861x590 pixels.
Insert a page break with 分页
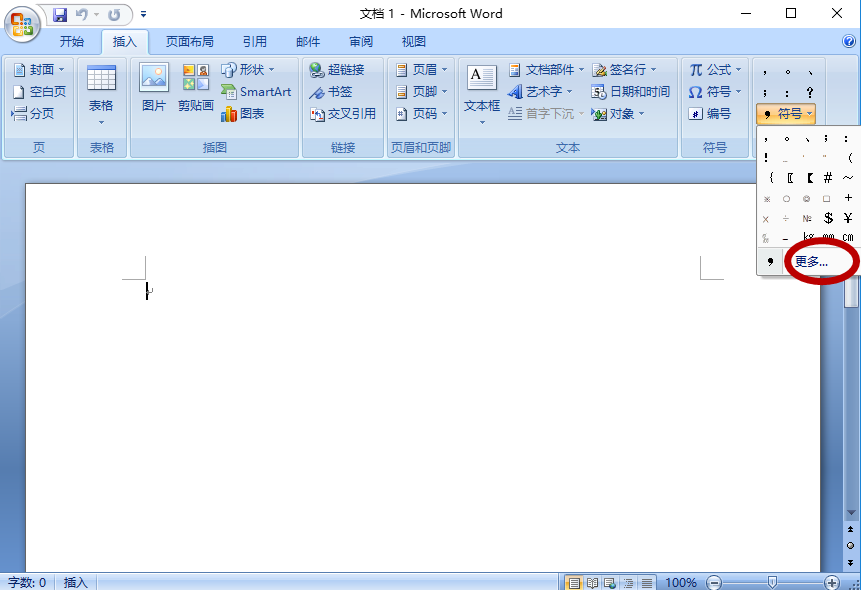click(33, 114)
